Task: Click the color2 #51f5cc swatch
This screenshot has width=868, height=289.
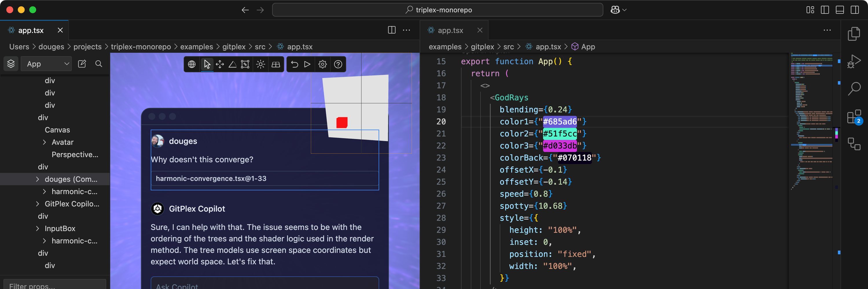Action: click(560, 134)
